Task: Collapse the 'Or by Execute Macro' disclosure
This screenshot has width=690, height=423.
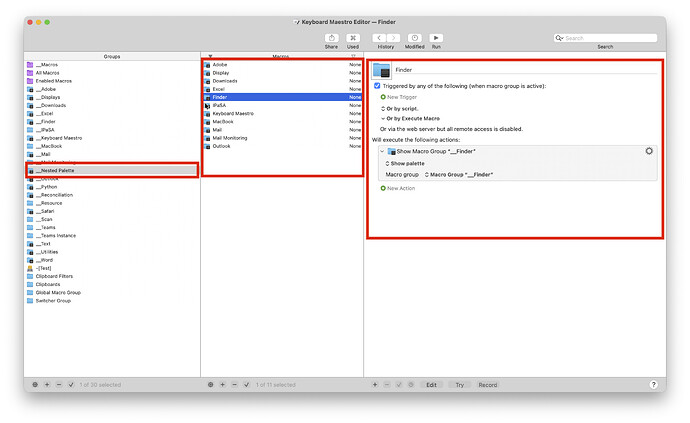Action: click(x=383, y=118)
